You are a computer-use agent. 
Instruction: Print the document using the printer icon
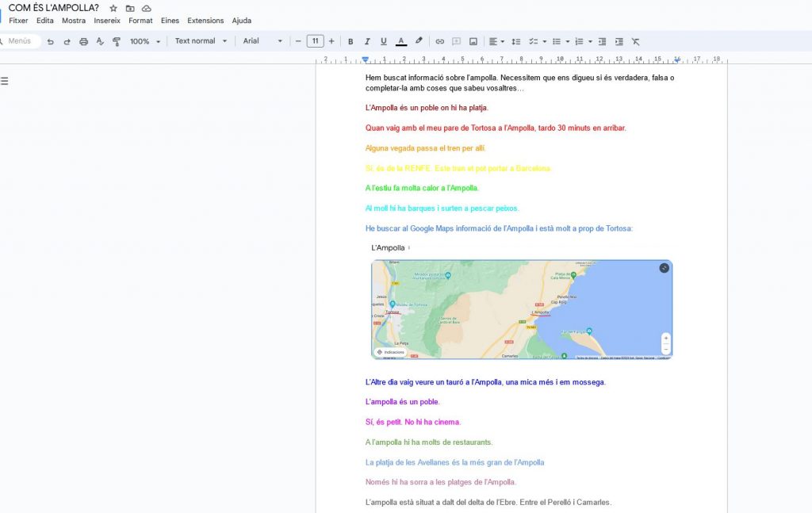pos(83,41)
